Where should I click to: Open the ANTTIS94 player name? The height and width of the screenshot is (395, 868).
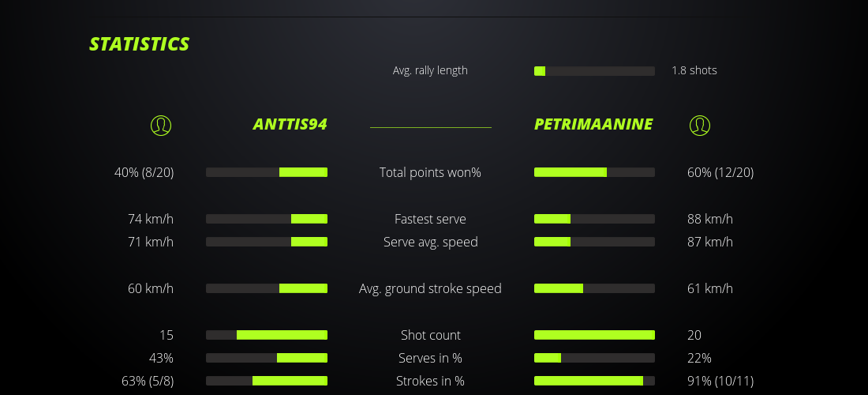point(290,124)
